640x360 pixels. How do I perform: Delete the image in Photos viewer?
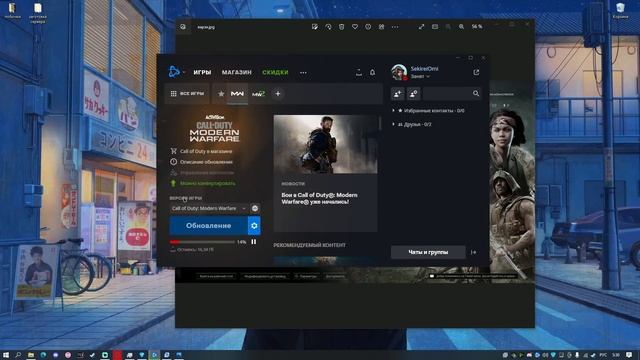tap(342, 27)
